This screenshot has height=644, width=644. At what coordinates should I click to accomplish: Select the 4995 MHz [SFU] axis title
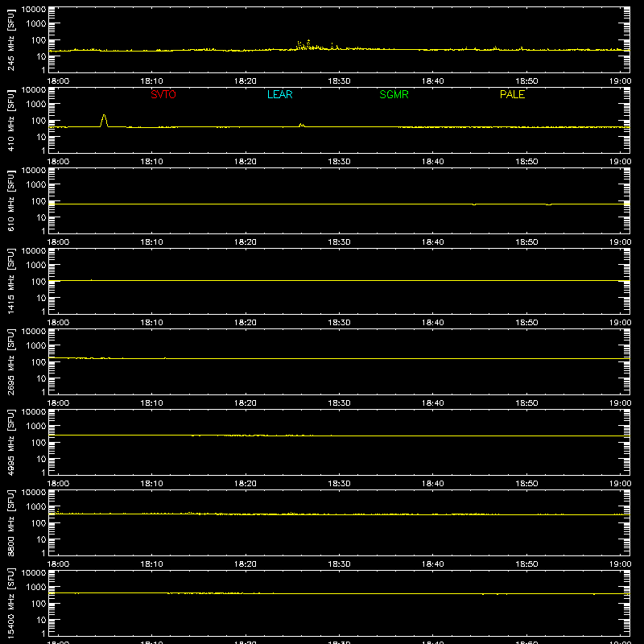point(10,443)
